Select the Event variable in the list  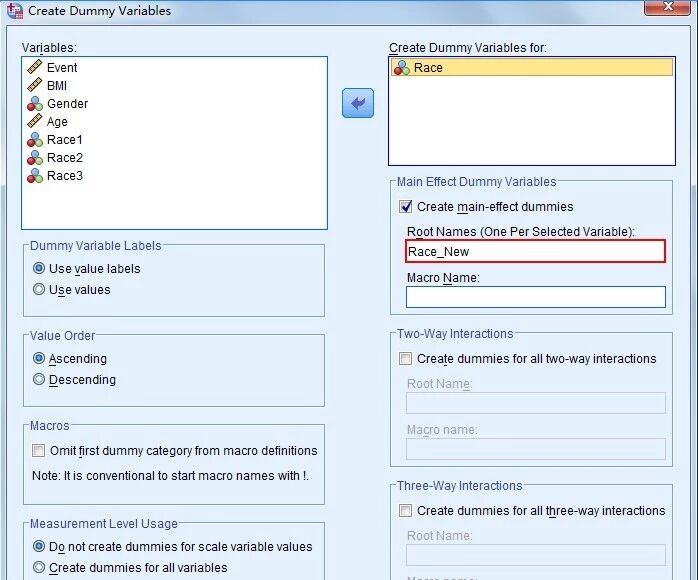pyautogui.click(x=62, y=67)
